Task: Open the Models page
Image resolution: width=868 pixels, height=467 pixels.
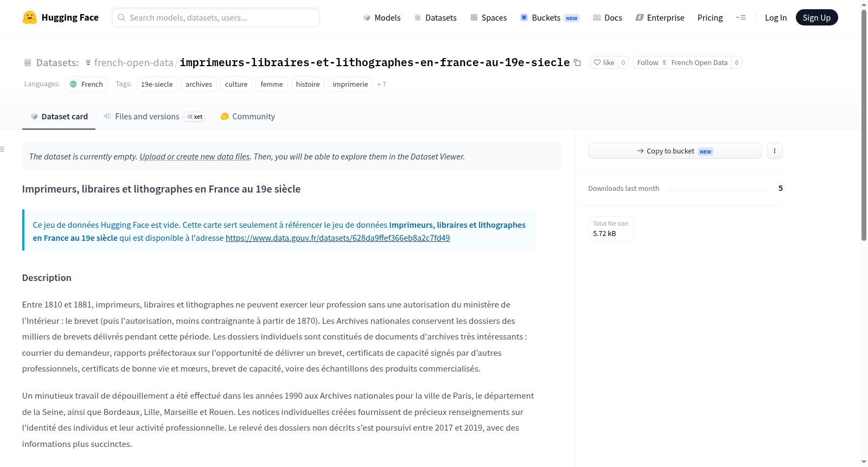Action: pos(382,18)
